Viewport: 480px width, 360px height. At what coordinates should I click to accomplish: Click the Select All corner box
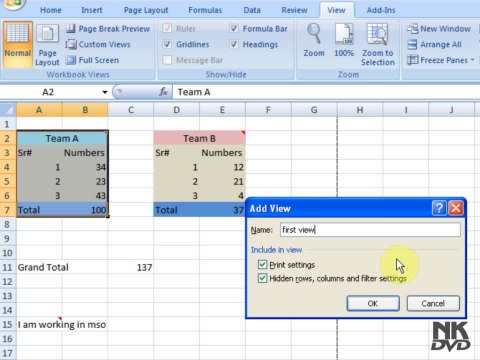8,110
